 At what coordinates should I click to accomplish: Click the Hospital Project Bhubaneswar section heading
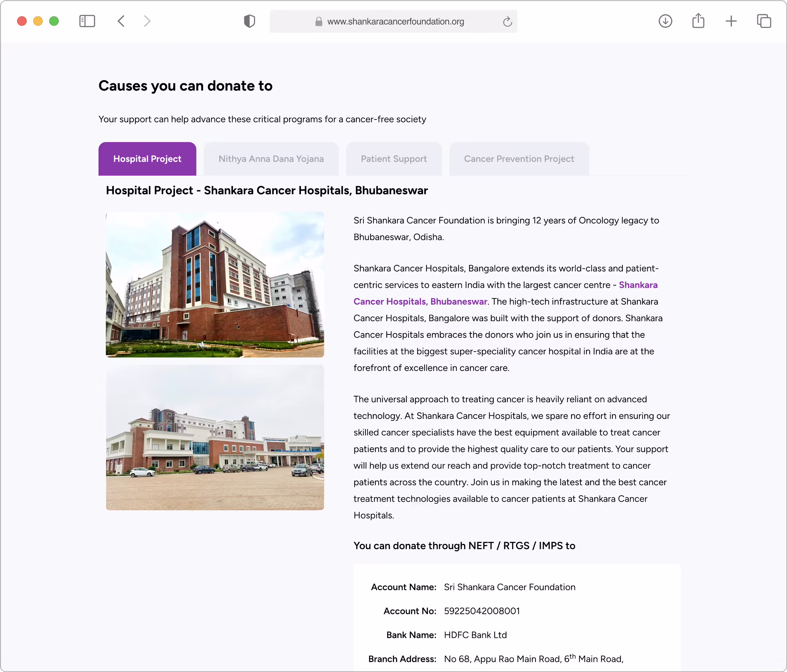click(x=267, y=190)
